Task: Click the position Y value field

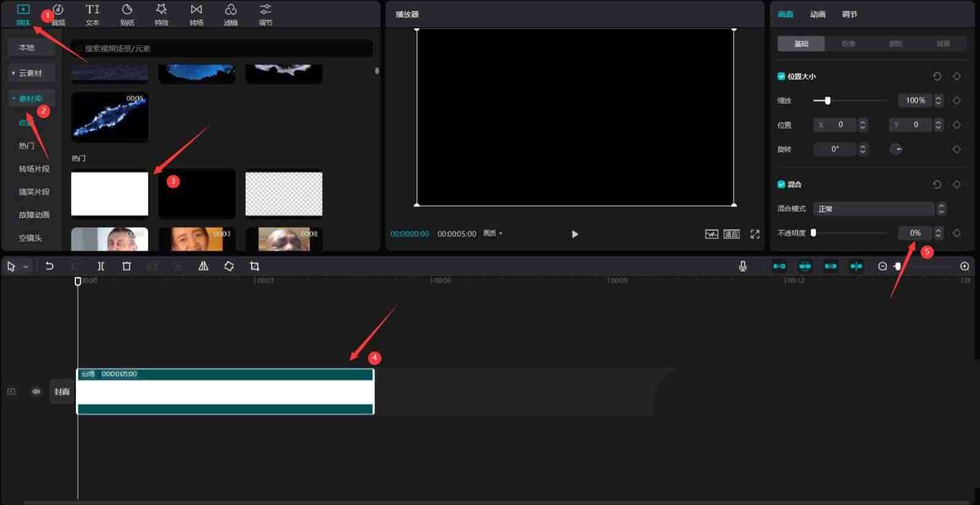Action: pyautogui.click(x=911, y=125)
